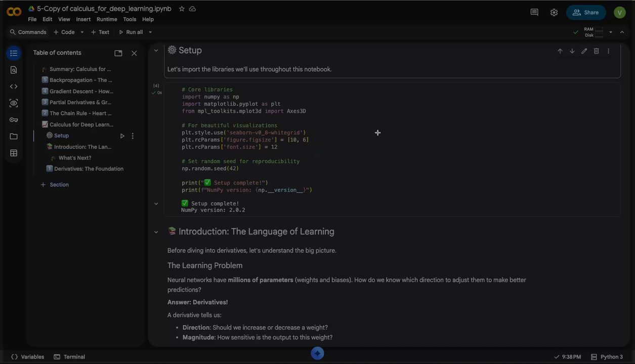
Task: Click the RAM Disk usage indicator
Action: (594, 32)
